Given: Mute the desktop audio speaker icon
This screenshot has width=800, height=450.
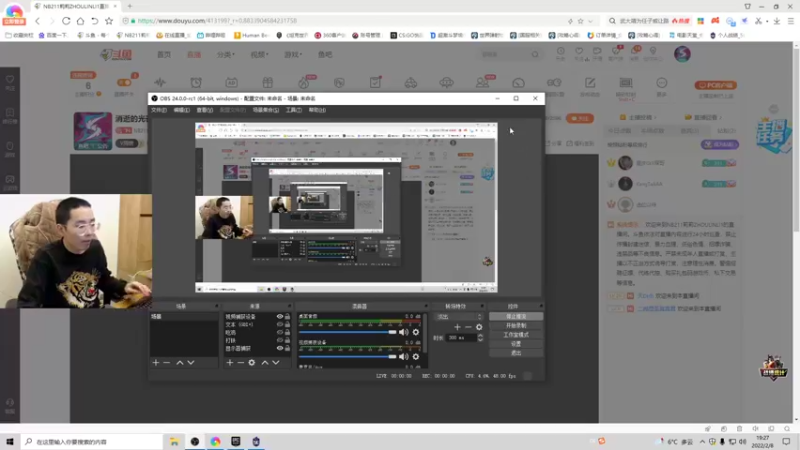Looking at the screenshot, I should [404, 332].
